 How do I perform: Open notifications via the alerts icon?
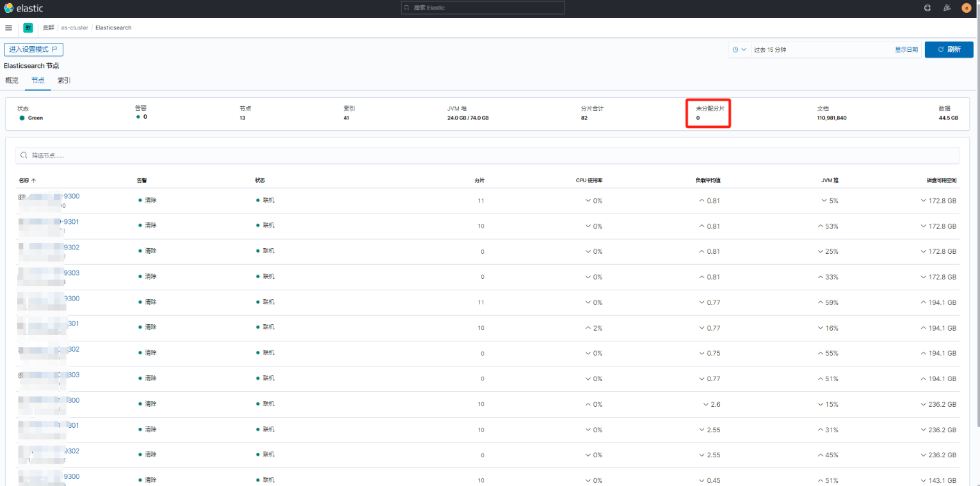coord(947,8)
